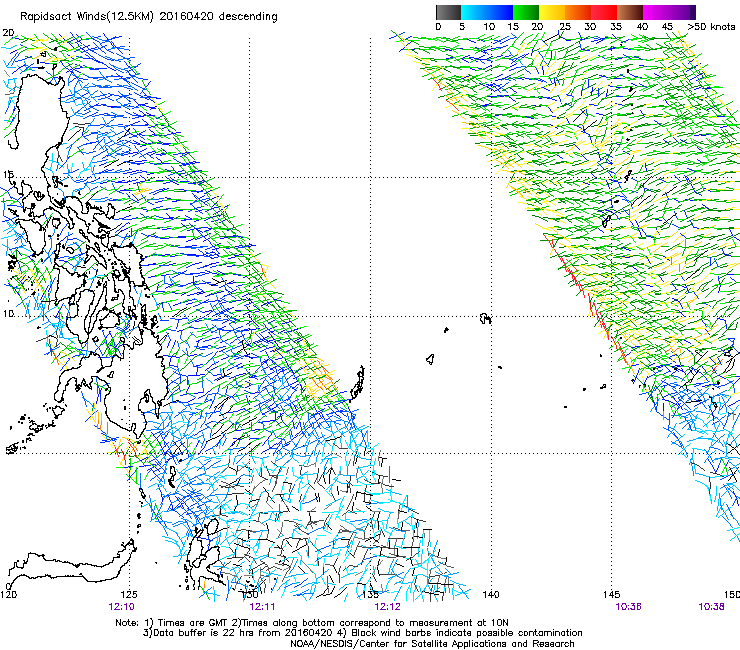Click the purple 45-50 knots legend swatch
Image resolution: width=740 pixels, height=650 pixels.
pyautogui.click(x=682, y=12)
